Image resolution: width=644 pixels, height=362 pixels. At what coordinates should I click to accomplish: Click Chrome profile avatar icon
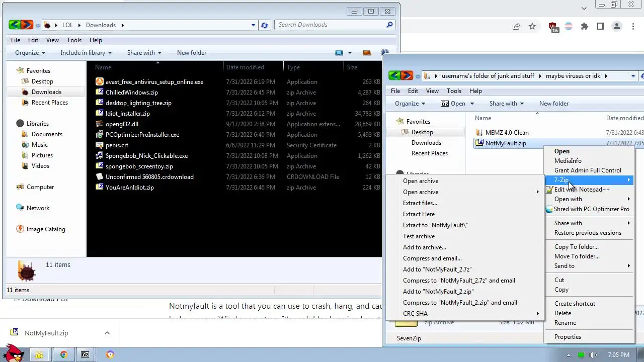617,26
